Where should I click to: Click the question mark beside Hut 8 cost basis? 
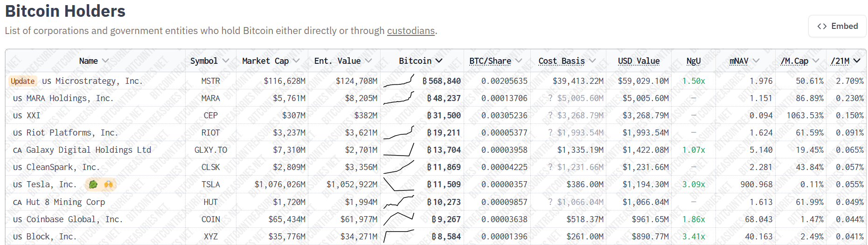click(550, 202)
